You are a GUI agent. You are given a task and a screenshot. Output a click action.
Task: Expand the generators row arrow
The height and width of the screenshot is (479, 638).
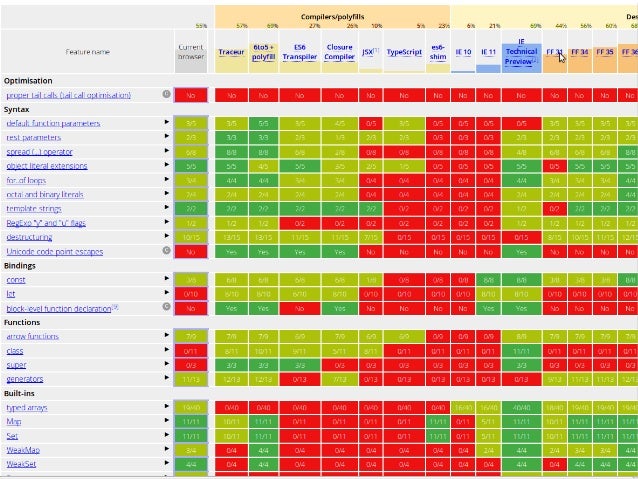pyautogui.click(x=166, y=377)
